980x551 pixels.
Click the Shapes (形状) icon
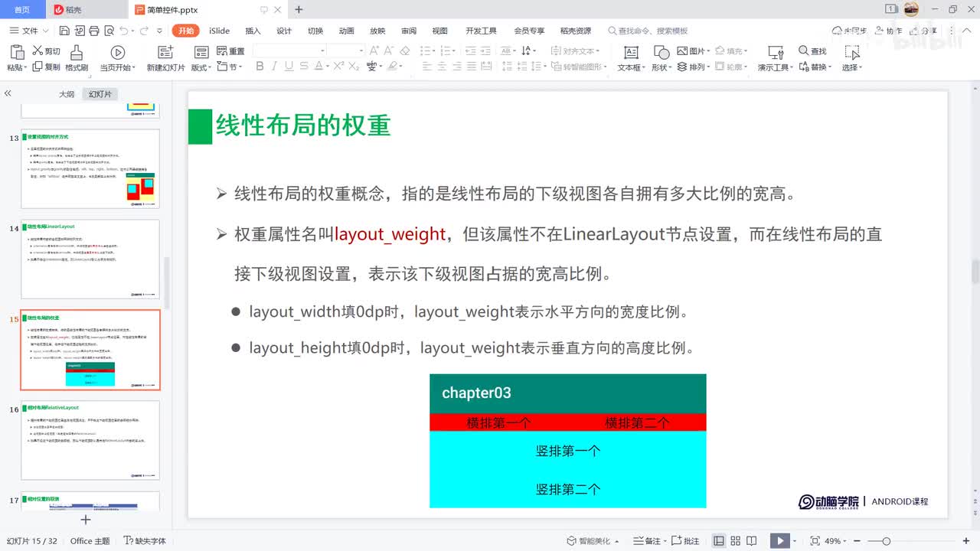click(661, 52)
